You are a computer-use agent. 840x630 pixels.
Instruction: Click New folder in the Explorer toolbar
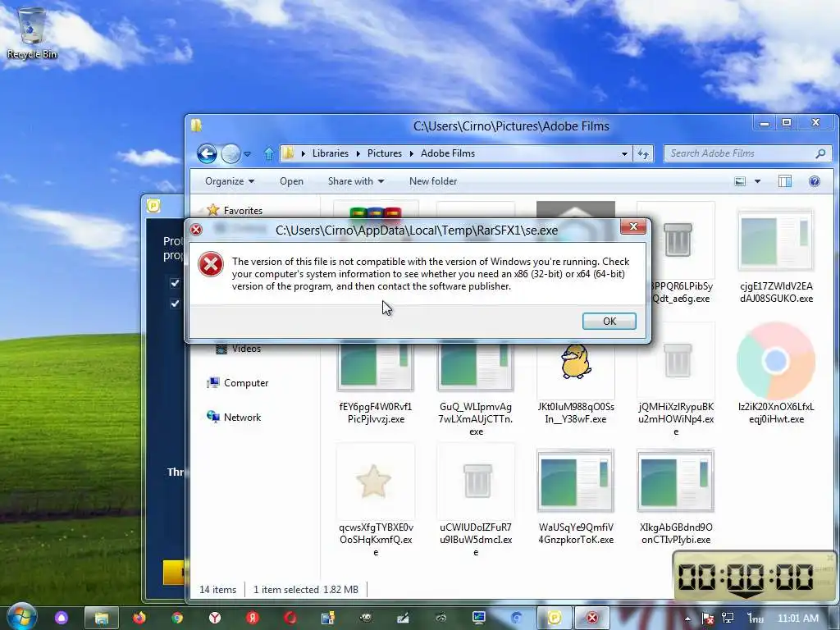click(x=433, y=181)
